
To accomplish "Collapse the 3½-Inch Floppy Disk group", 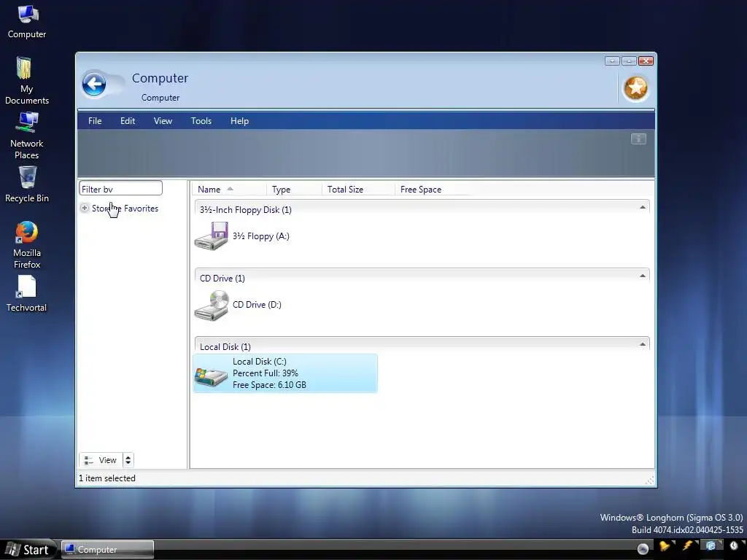I will 642,207.
